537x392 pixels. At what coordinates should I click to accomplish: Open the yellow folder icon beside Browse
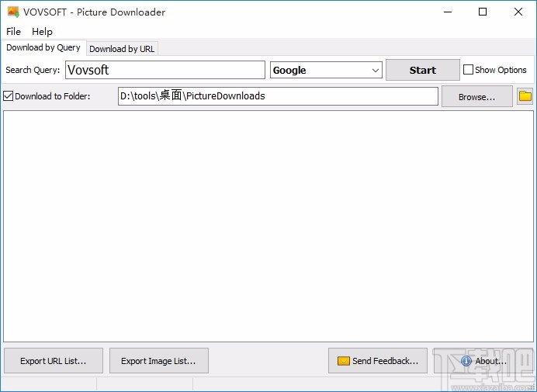pyautogui.click(x=525, y=96)
